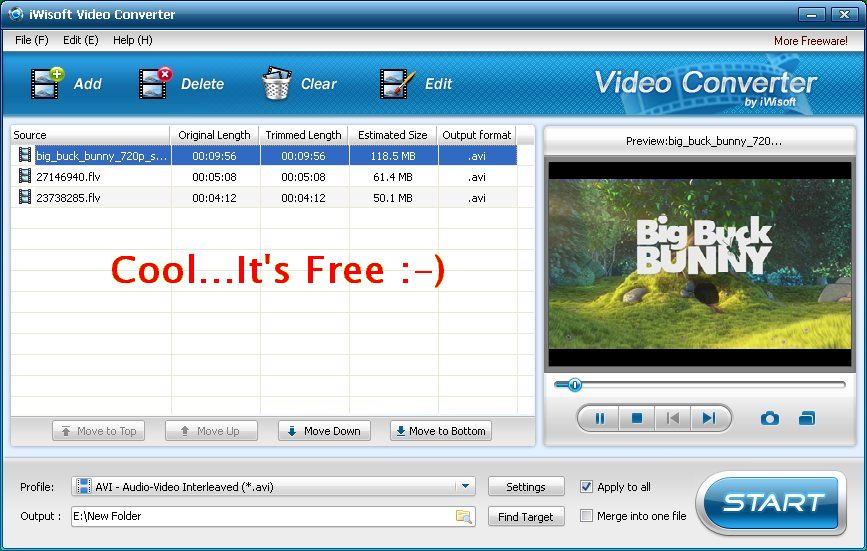Browse output folder with the folder icon
The width and height of the screenshot is (867, 551).
[463, 516]
